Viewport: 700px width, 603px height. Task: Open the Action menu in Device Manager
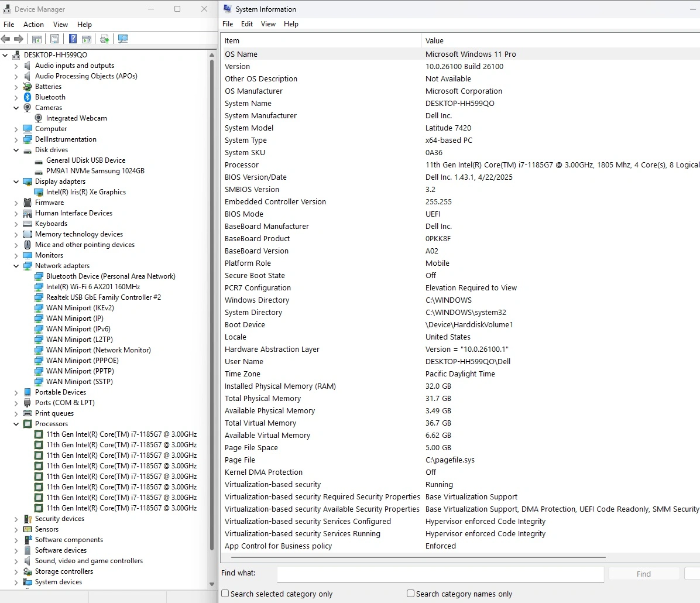click(x=33, y=25)
